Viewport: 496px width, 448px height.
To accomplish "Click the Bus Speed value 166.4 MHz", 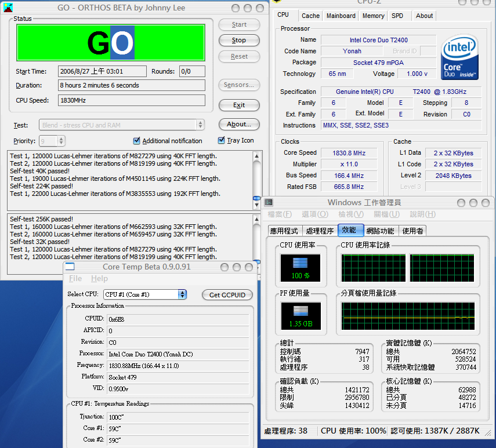I will tap(349, 176).
